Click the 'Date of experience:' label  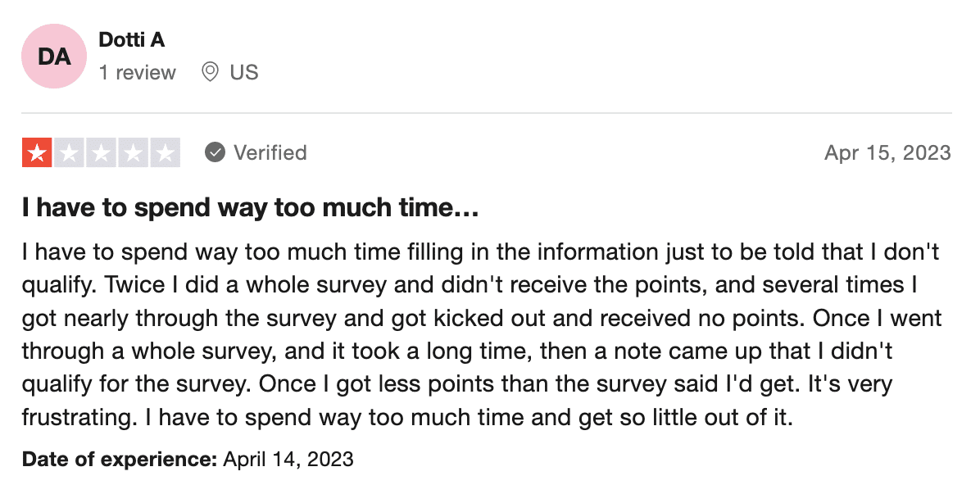pyautogui.click(x=119, y=460)
